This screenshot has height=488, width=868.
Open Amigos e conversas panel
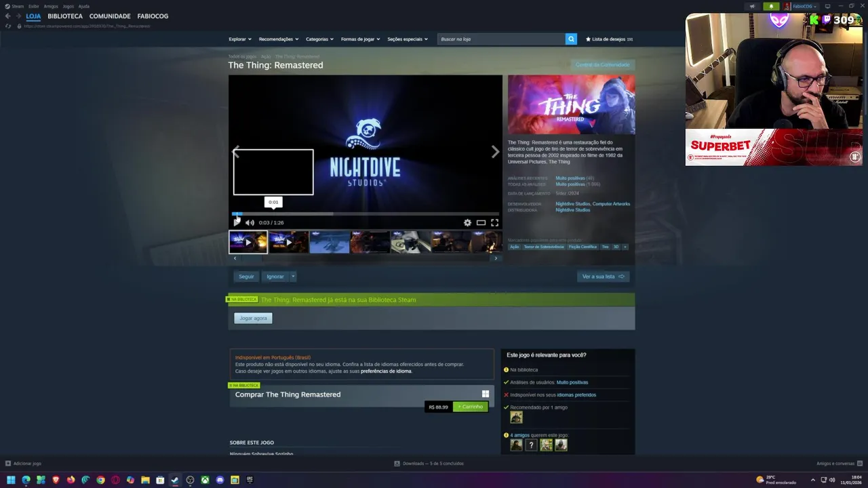coord(840,464)
